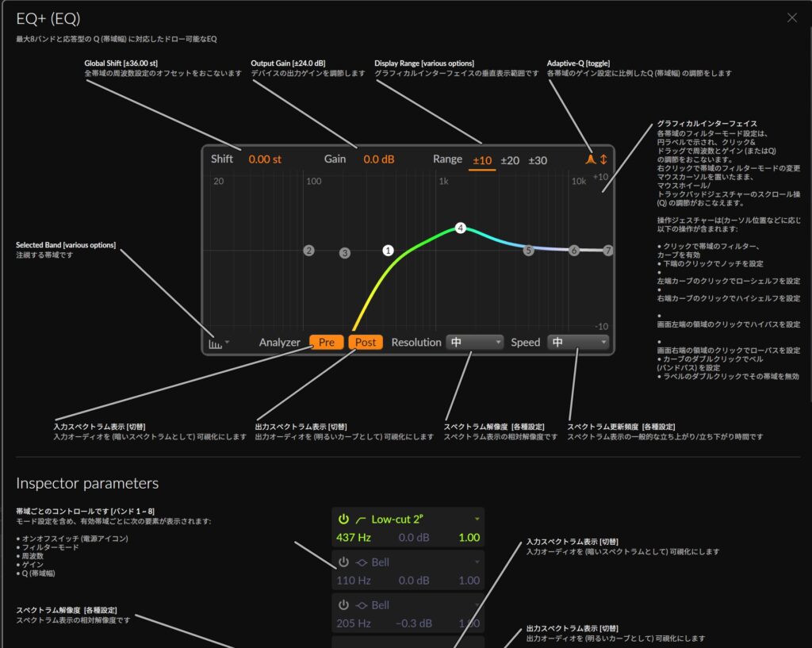Click the Gain value 0.0 dB
Screen dimensions: 812x648
(379, 159)
